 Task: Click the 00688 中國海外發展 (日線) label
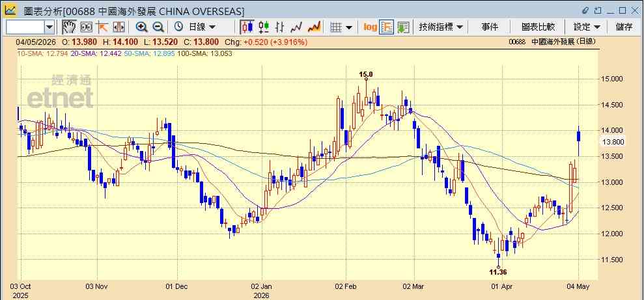tap(552, 42)
